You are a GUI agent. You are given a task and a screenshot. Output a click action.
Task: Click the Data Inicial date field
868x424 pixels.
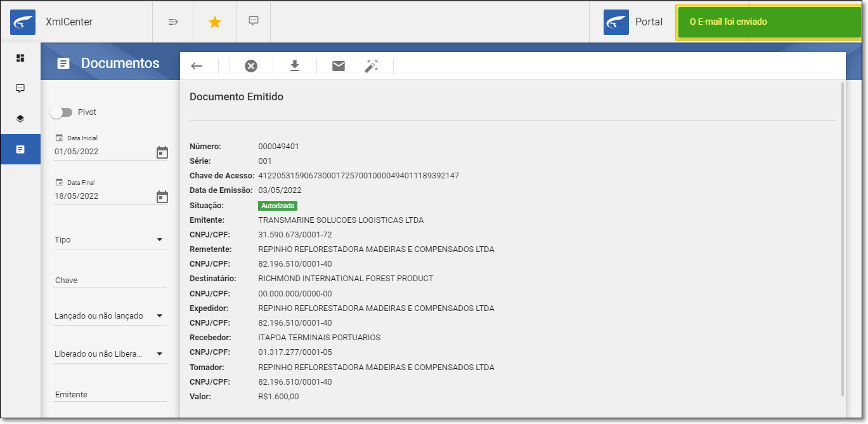[103, 152]
